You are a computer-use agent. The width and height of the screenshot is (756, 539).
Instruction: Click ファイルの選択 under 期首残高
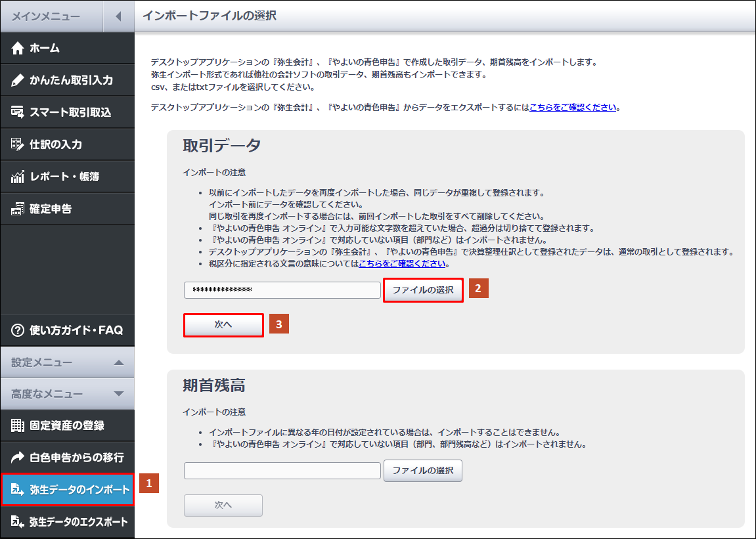tap(423, 471)
